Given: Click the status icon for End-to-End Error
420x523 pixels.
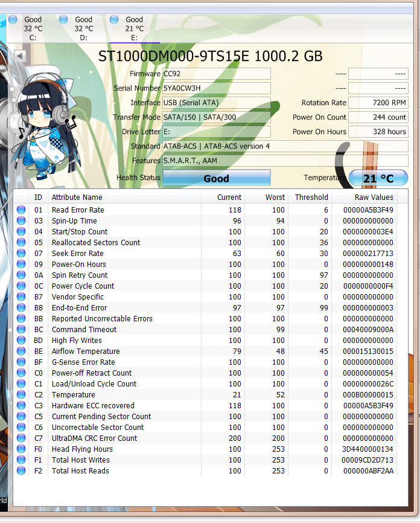Looking at the screenshot, I should pyautogui.click(x=21, y=308).
